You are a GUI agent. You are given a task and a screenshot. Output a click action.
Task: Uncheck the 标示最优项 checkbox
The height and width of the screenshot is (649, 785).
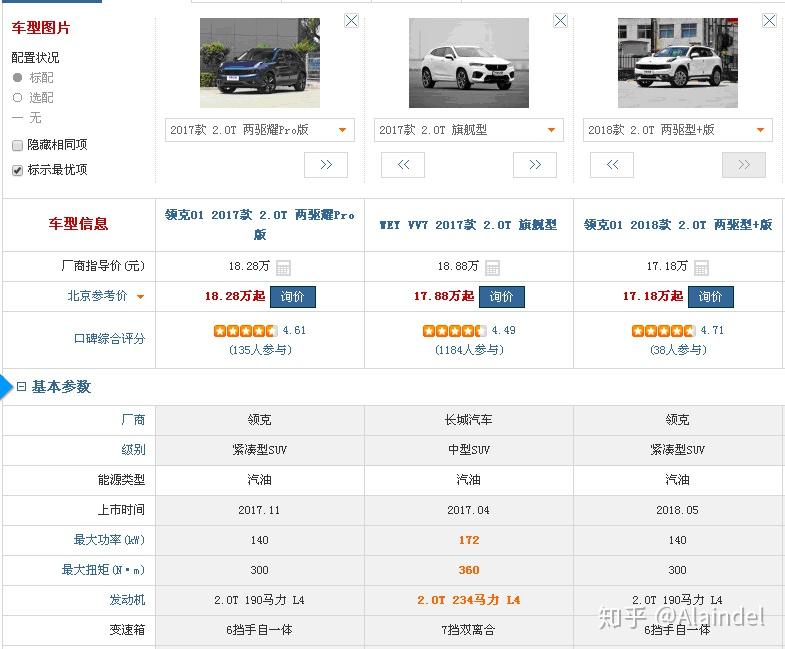click(18, 170)
